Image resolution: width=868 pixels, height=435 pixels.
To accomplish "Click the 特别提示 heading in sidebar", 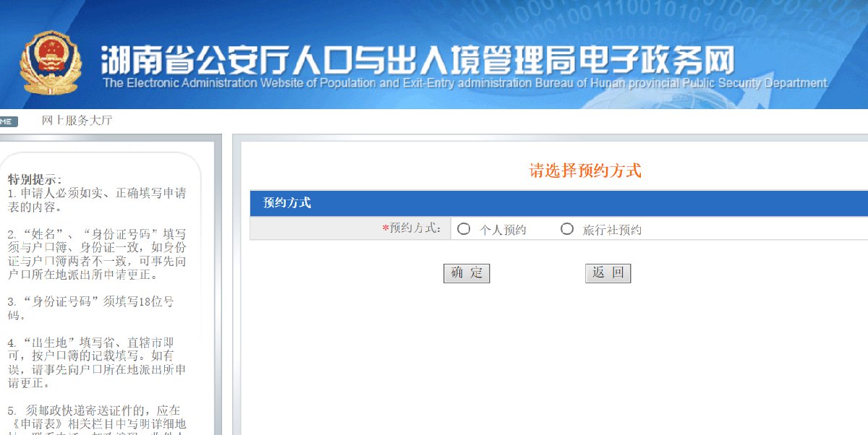I will (x=35, y=179).
